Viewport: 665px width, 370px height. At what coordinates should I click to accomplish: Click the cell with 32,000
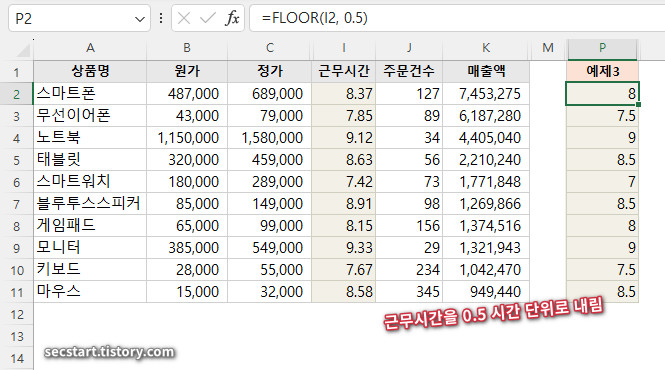(x=269, y=292)
